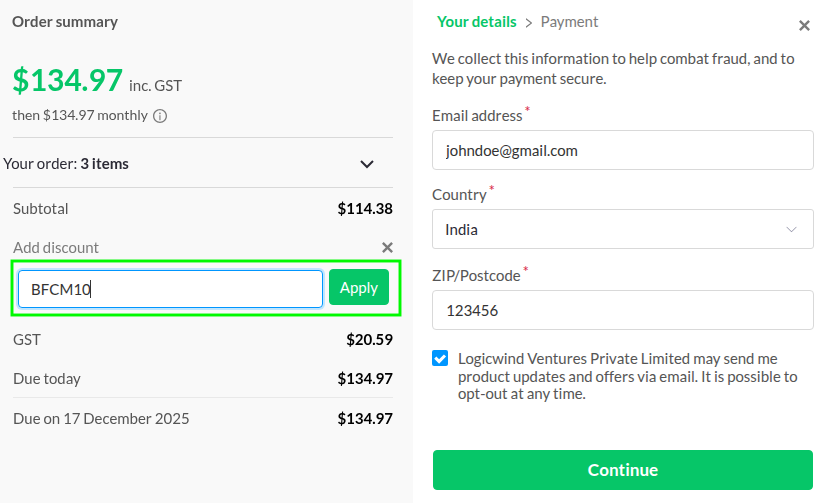Click the Logicwind Ventures consent text

click(627, 376)
